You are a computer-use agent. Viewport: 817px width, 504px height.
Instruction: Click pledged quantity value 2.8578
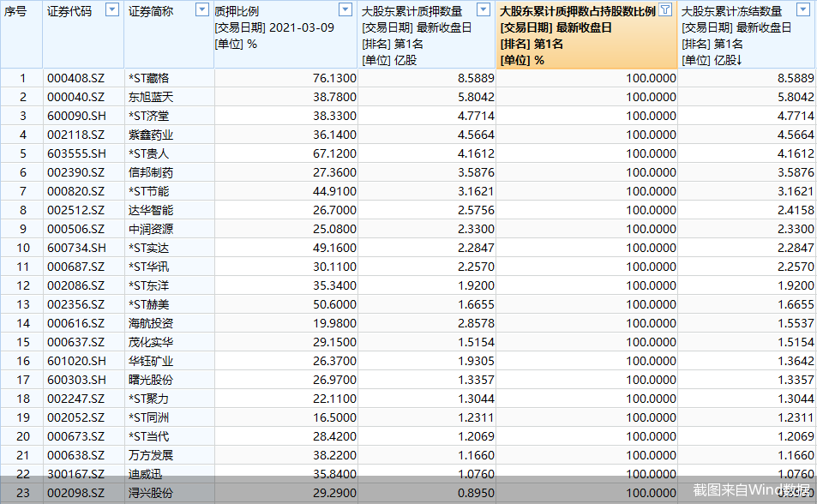click(x=477, y=323)
